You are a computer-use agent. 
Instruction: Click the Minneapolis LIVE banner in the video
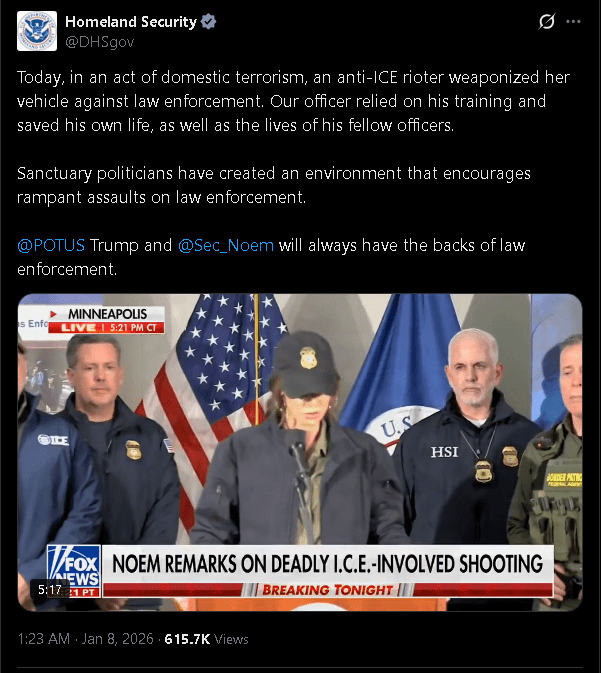point(106,320)
